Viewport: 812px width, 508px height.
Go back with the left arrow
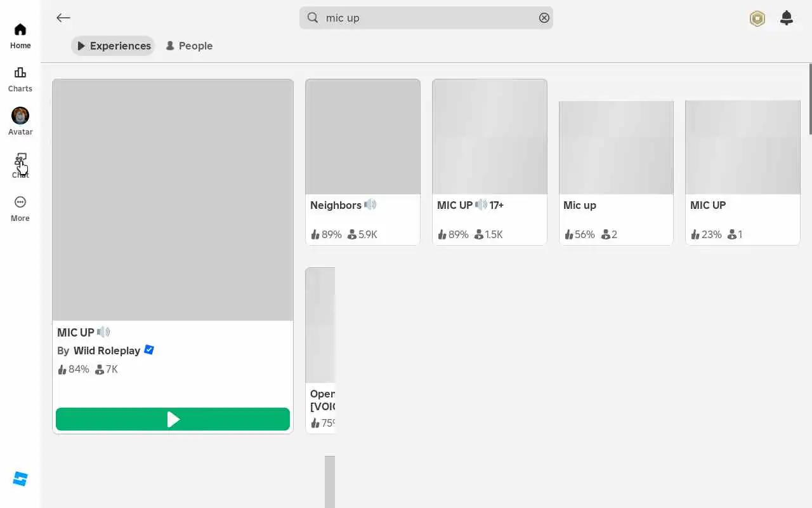pos(63,18)
